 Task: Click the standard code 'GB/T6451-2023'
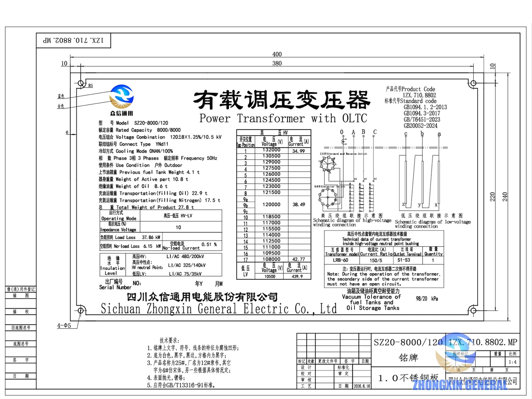pyautogui.click(x=422, y=119)
